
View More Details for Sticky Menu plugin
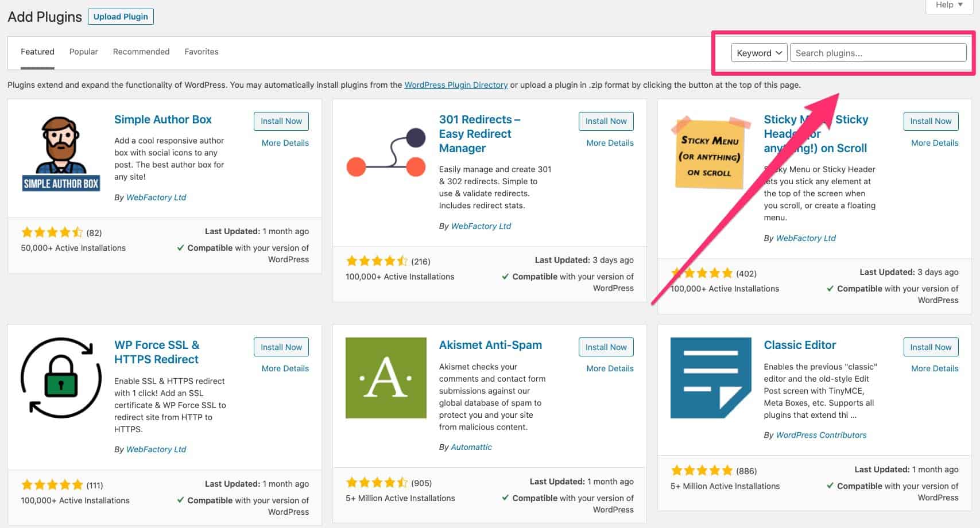pos(935,143)
